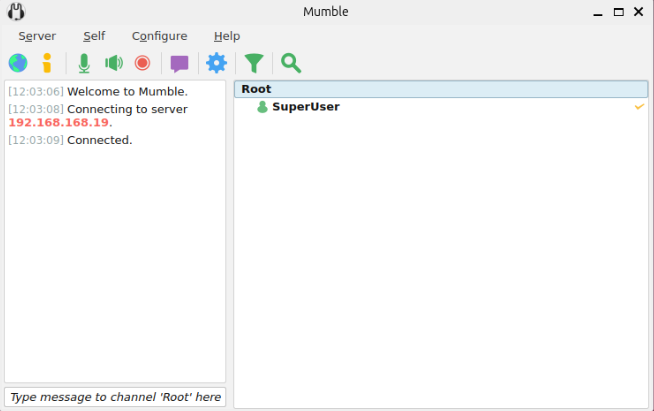The image size is (654, 411).
Task: Deafen yourself with the speaker icon
Action: coord(114,63)
